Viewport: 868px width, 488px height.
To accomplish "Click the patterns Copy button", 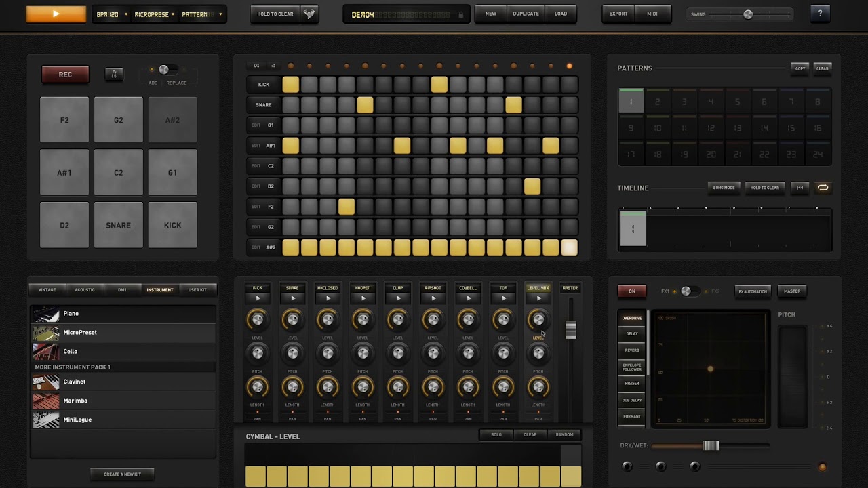I will pos(800,68).
